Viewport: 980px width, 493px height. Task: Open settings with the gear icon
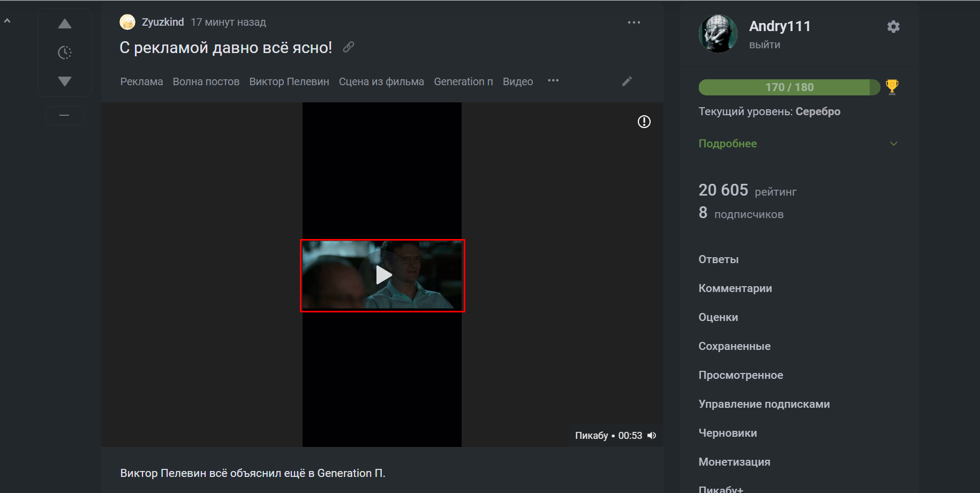(893, 26)
